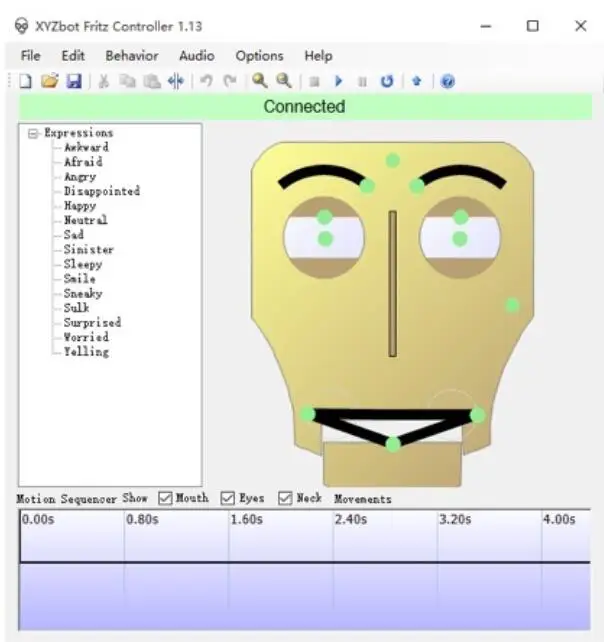Screen dimensions: 604x642
Task: Click the 2.40s timeline marker
Action: click(x=351, y=520)
